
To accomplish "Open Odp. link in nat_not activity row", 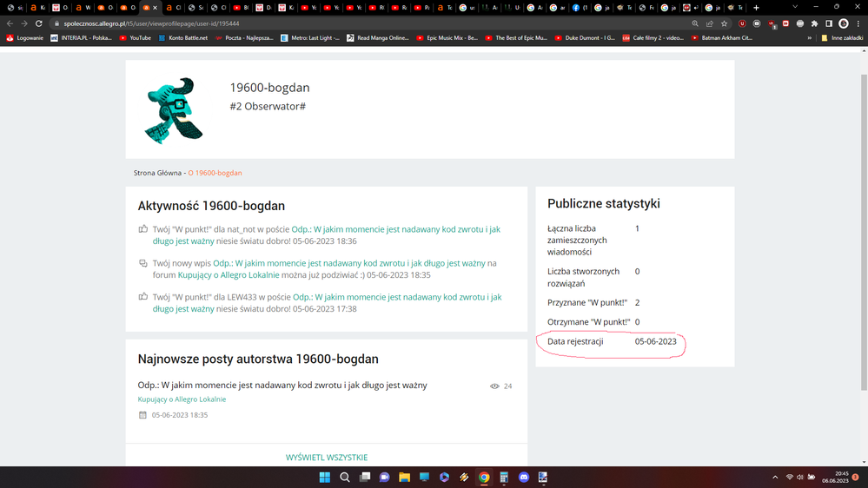I will tap(327, 235).
